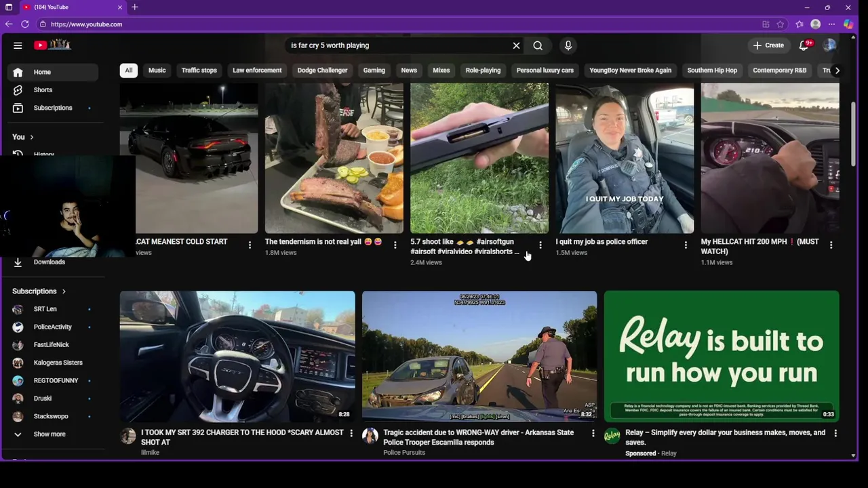Screen dimensions: 868x488
Task: Select the Southern Hip Hop chip
Action: 712,70
